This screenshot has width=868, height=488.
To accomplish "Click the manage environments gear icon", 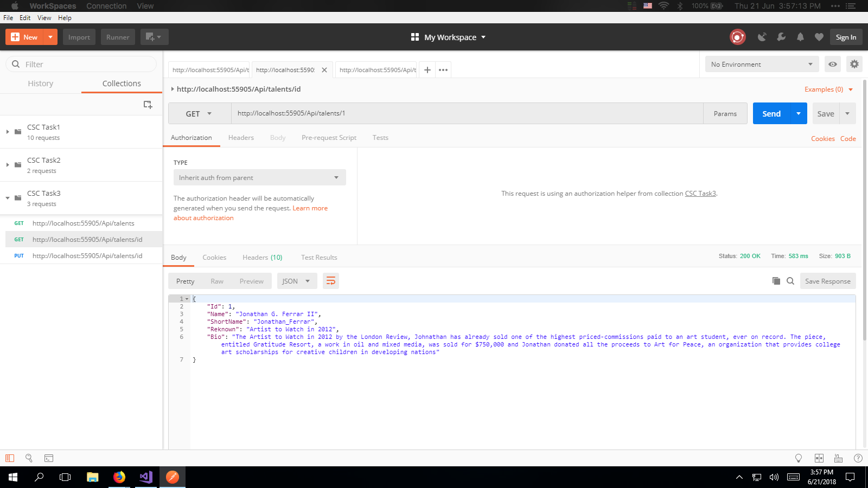I will tap(854, 64).
